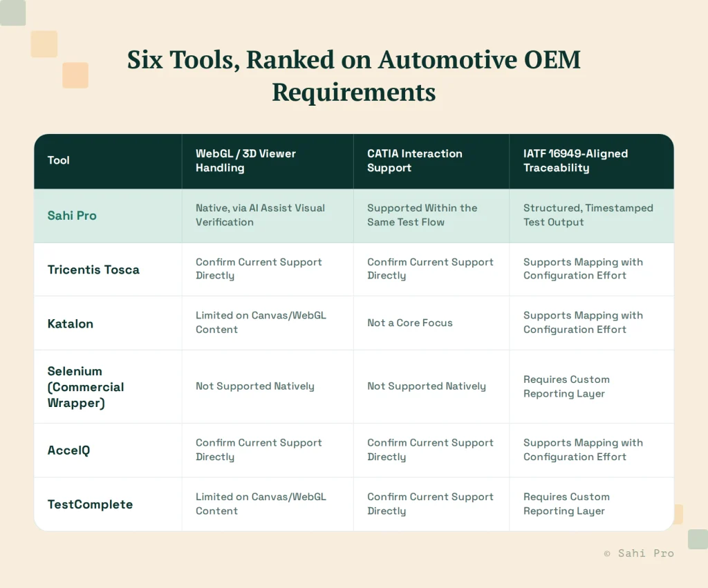Select the 'Sahi Pro' row name

tap(72, 216)
